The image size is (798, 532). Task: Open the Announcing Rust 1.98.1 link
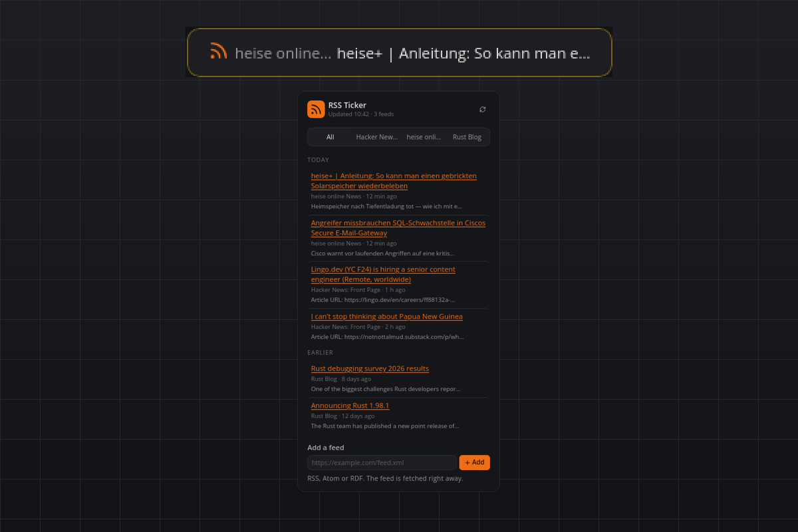[350, 406]
